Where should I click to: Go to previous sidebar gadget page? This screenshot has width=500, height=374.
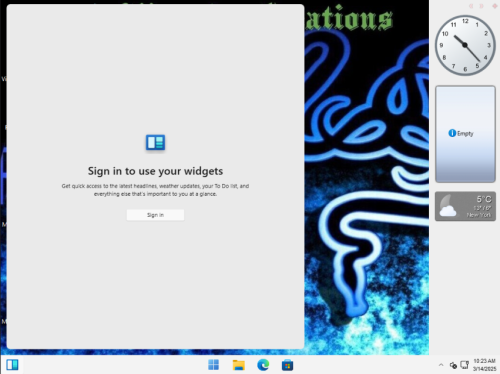(x=471, y=6)
